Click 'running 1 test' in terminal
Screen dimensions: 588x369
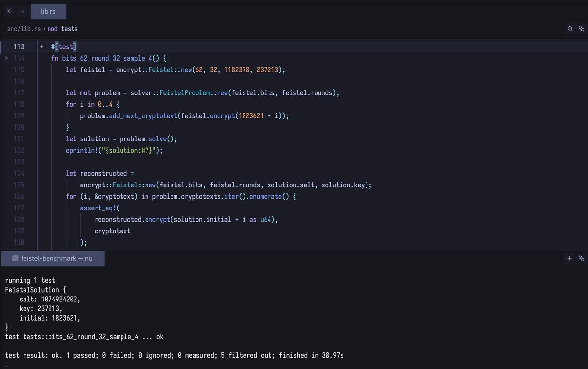pos(30,280)
